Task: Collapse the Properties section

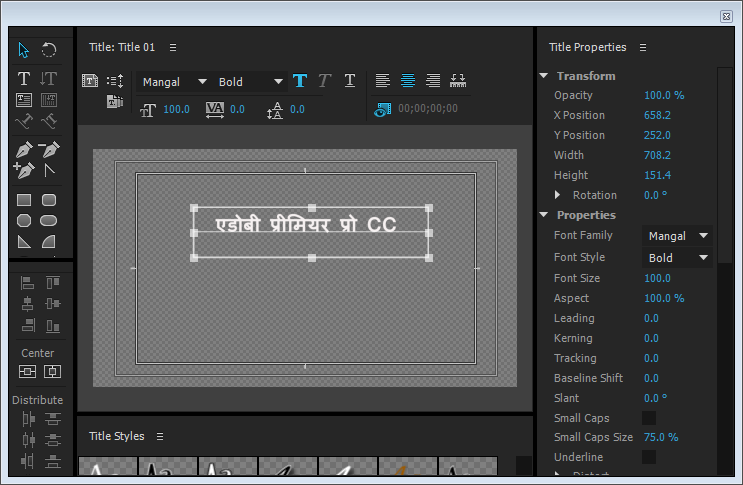Action: 544,215
